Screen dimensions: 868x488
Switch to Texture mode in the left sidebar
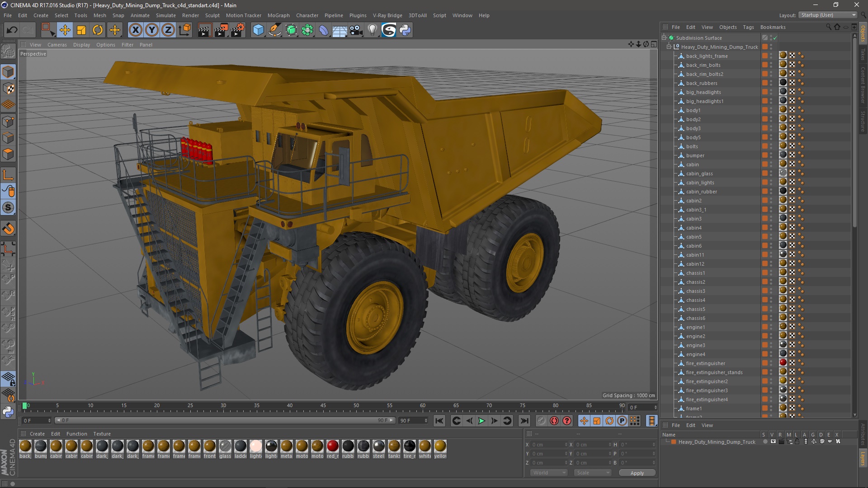click(8, 89)
